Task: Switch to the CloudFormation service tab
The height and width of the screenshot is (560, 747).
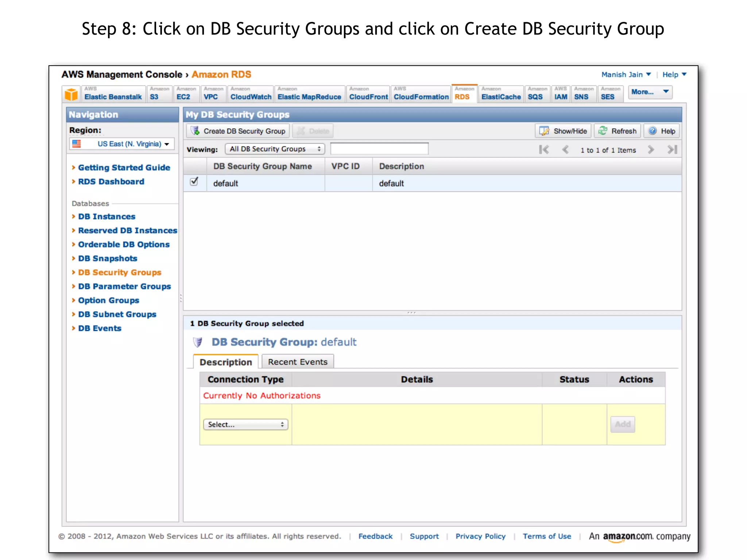Action: click(421, 94)
